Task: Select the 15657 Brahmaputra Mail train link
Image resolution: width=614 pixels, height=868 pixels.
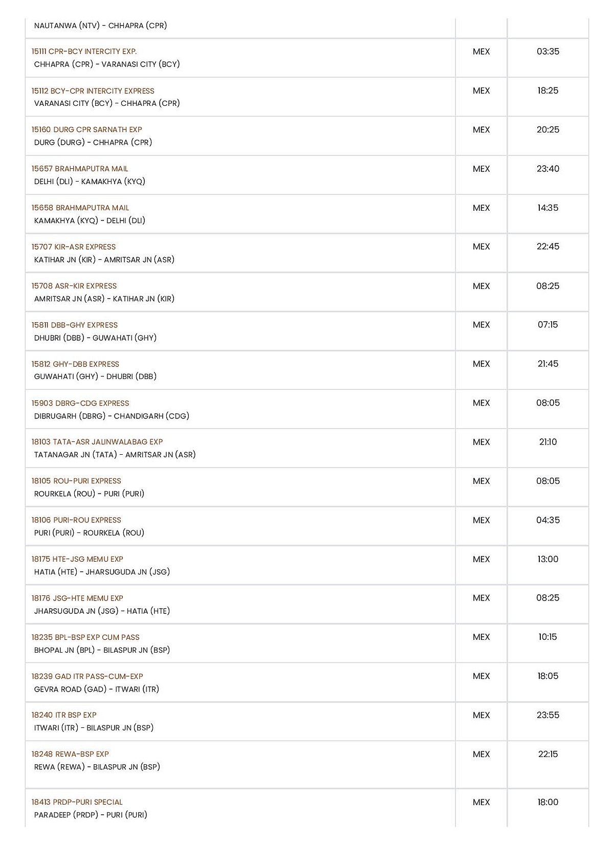Action: point(80,169)
